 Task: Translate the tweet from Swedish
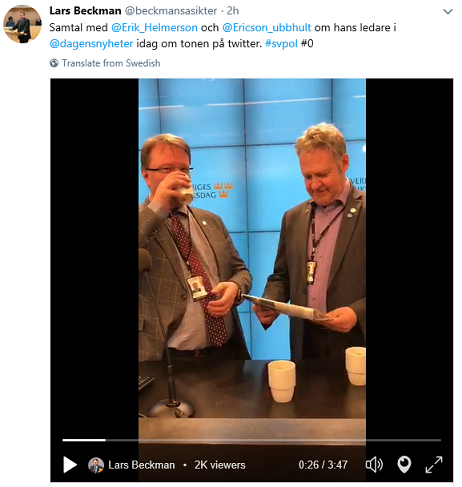click(111, 63)
